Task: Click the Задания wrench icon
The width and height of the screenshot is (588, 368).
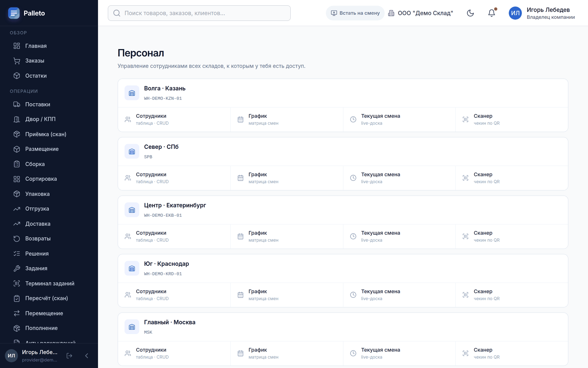Action: coord(17,268)
